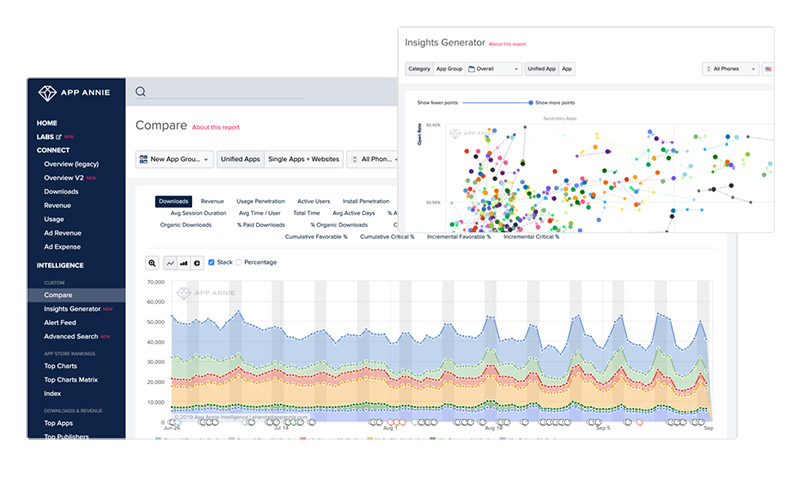
Task: Select the Revenue metric tab
Action: pyautogui.click(x=211, y=201)
